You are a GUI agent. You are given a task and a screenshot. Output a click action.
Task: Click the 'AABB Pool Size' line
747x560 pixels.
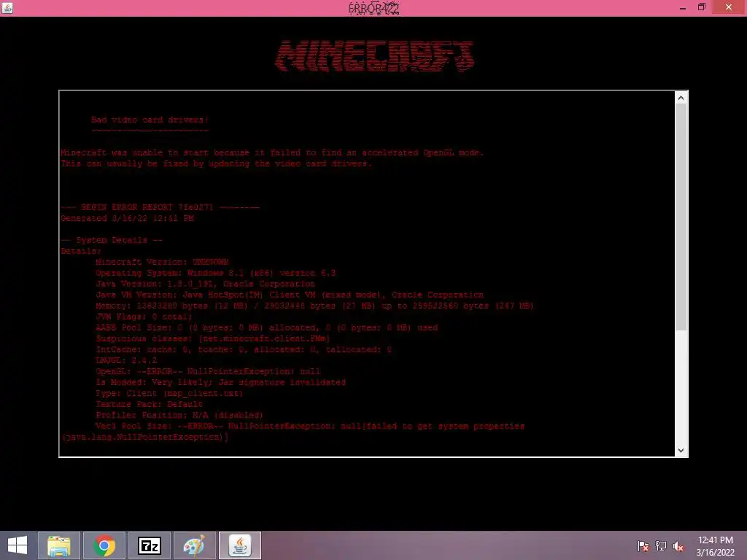267,327
